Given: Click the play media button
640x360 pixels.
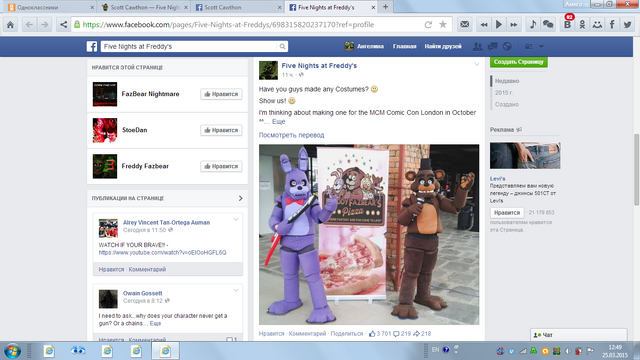Looking at the screenshot, I should pyautogui.click(x=499, y=24).
